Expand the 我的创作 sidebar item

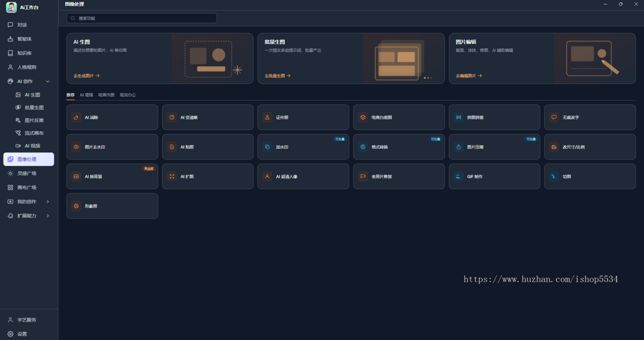pyautogui.click(x=48, y=201)
